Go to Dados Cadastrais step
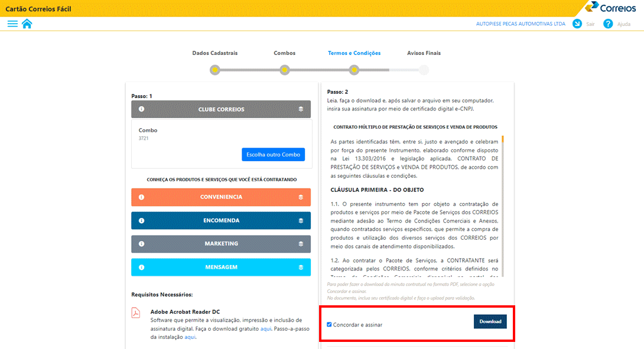Viewport: 644px width, 349px height. (215, 53)
